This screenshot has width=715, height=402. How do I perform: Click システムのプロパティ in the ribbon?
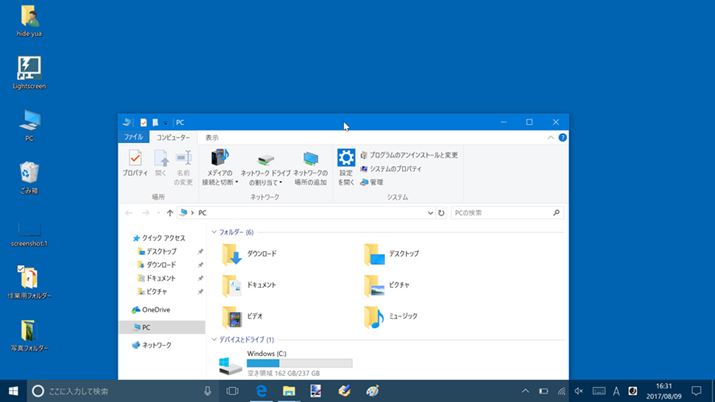394,168
